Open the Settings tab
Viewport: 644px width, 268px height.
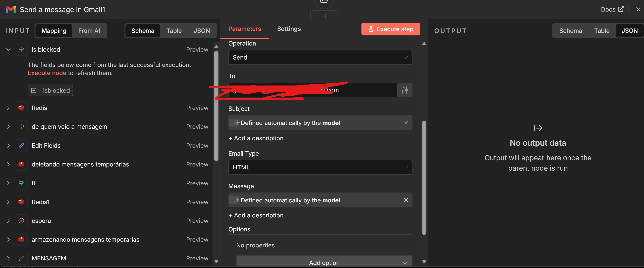pos(289,29)
